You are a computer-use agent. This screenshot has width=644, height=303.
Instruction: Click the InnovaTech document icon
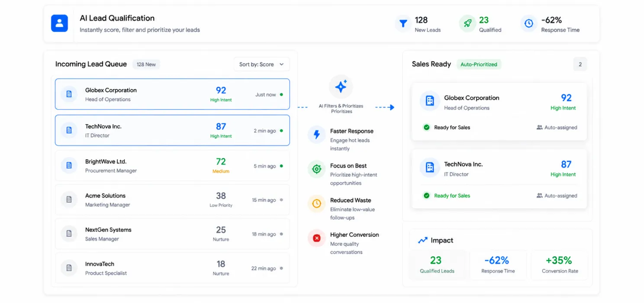[x=69, y=268]
